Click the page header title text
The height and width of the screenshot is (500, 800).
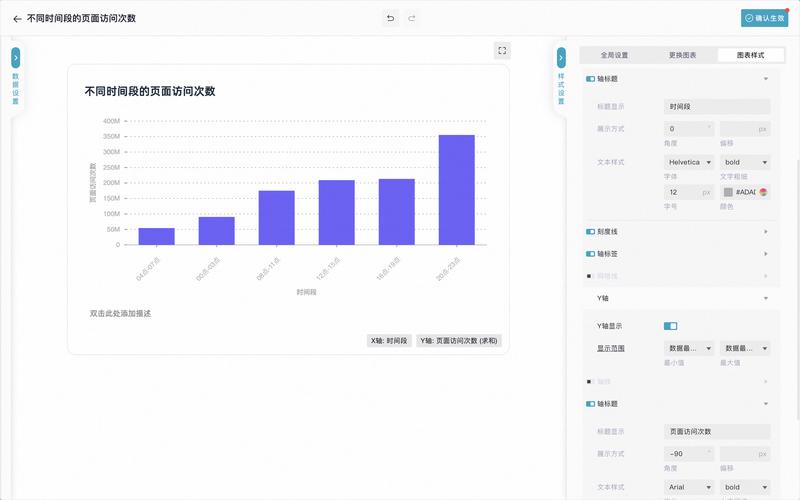tap(81, 18)
